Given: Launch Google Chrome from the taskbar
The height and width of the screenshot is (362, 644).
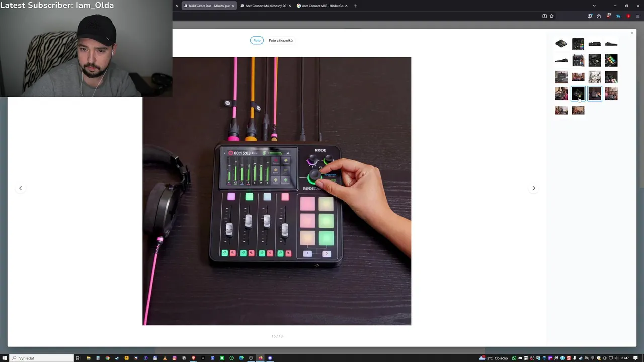Looking at the screenshot, I should pos(108,358).
